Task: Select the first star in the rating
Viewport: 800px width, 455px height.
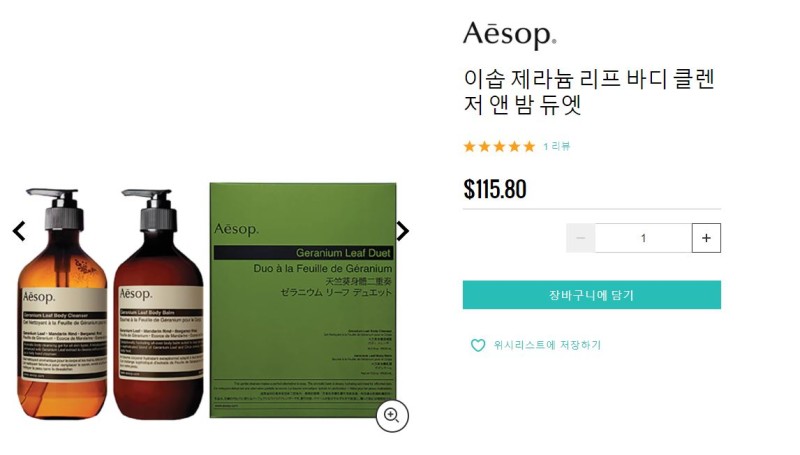Action: tap(469, 147)
